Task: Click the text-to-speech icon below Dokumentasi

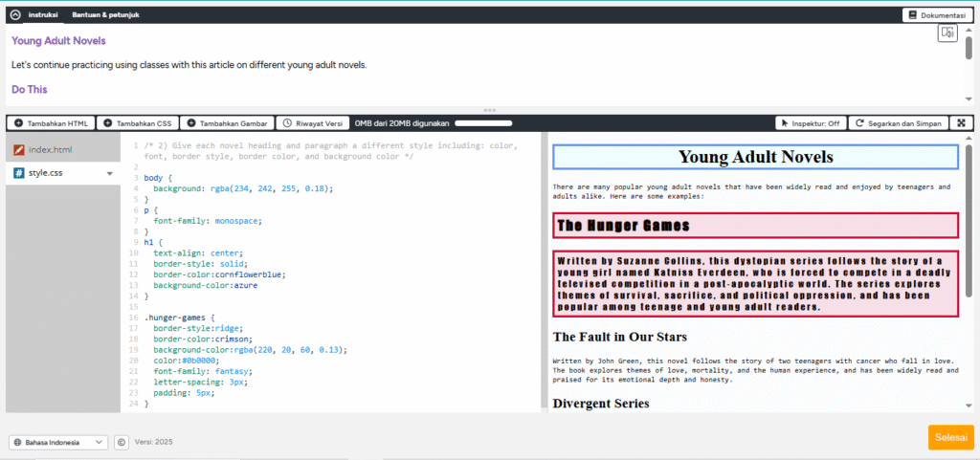Action: [x=947, y=33]
